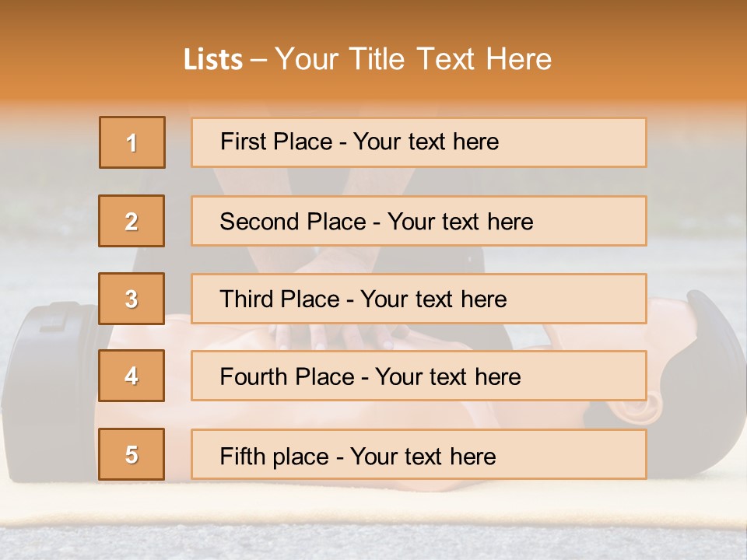Select the number 2 square
This screenshot has width=747, height=560.
pyautogui.click(x=132, y=221)
